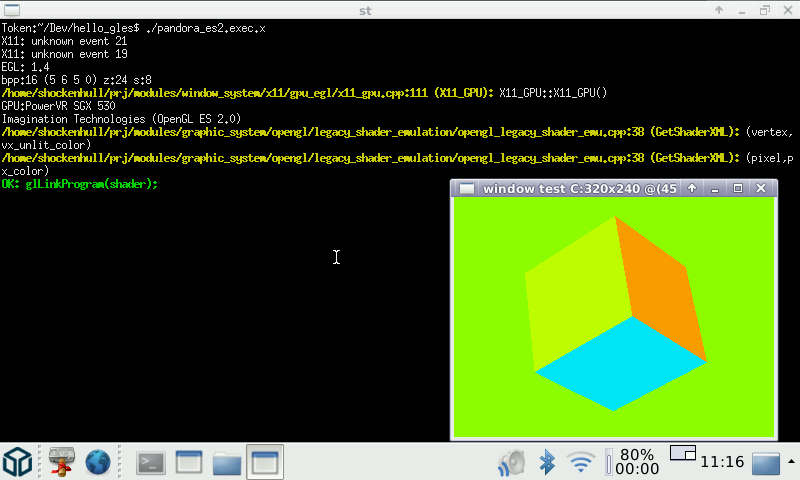Screen dimensions: 800x480
Task: Select the second window icon in taskbar
Action: 189,462
